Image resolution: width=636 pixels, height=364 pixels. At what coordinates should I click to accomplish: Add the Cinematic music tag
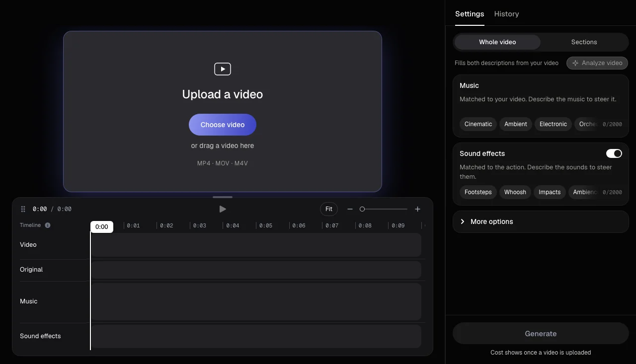coord(478,124)
